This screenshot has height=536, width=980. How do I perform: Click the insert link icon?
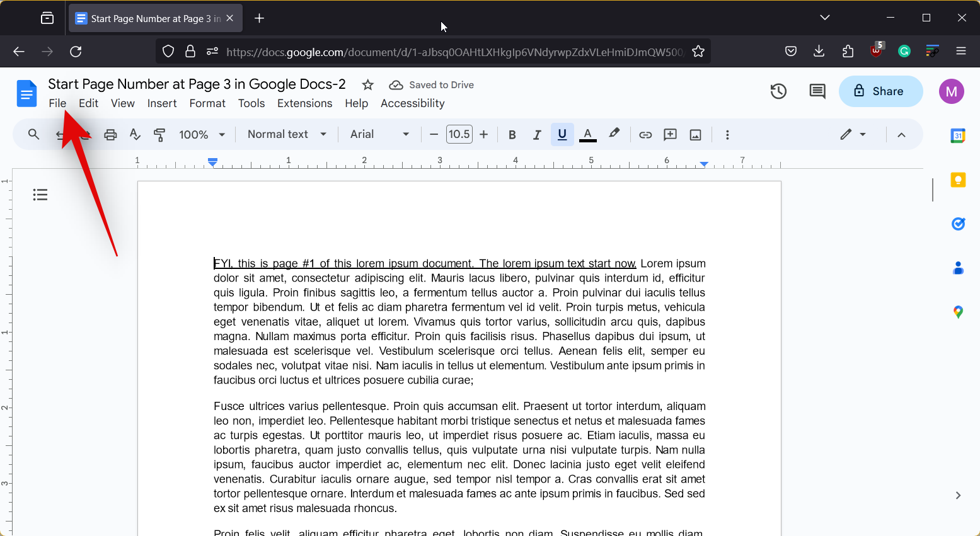pos(645,135)
